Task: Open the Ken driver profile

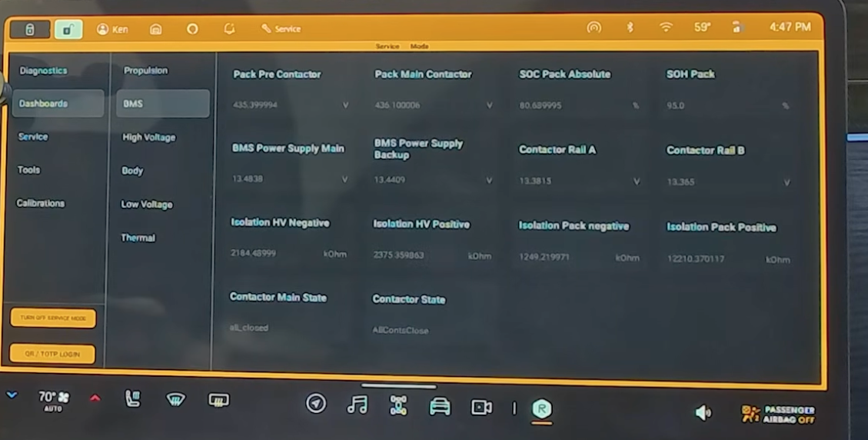Action: (112, 29)
